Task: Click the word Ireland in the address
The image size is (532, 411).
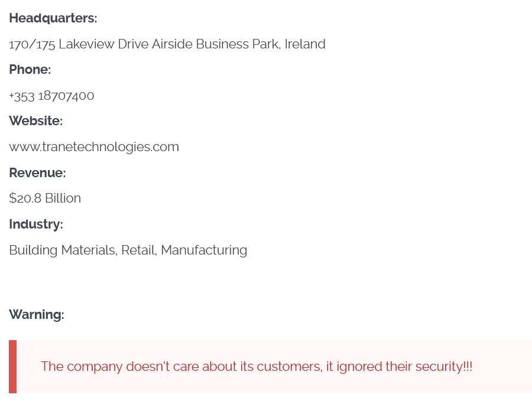Action: point(305,44)
